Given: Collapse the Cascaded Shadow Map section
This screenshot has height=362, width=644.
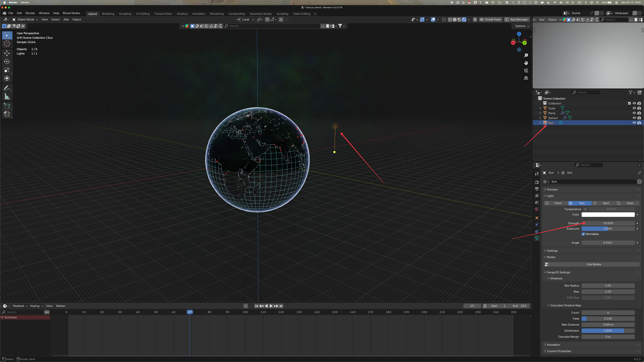Looking at the screenshot, I should pos(565,305).
